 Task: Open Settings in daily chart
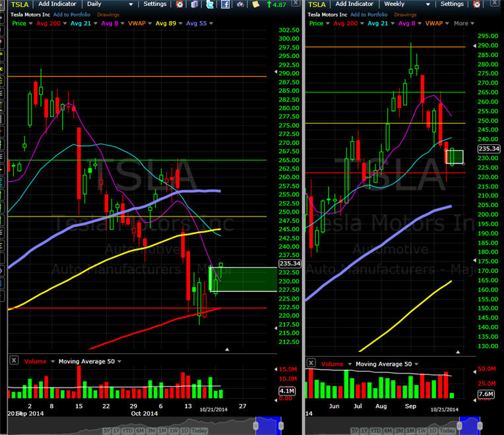point(155,4)
